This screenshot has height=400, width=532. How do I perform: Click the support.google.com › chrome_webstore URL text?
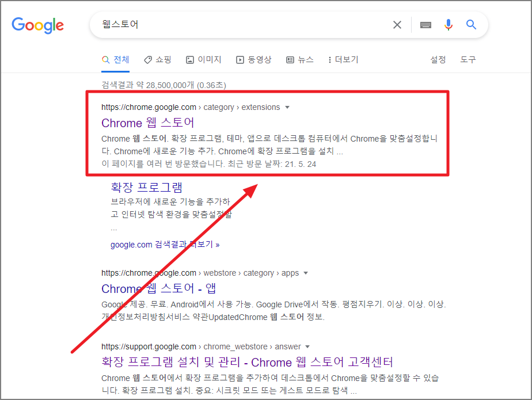click(201, 346)
